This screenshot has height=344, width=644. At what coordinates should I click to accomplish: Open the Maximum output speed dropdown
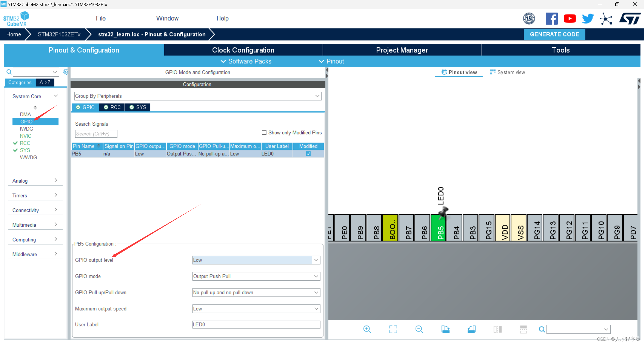pos(256,309)
